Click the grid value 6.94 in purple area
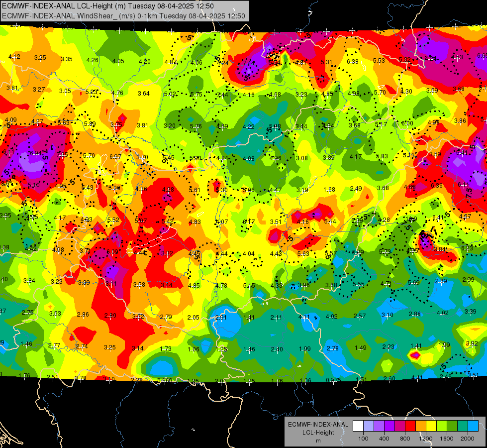 [x=36, y=153]
